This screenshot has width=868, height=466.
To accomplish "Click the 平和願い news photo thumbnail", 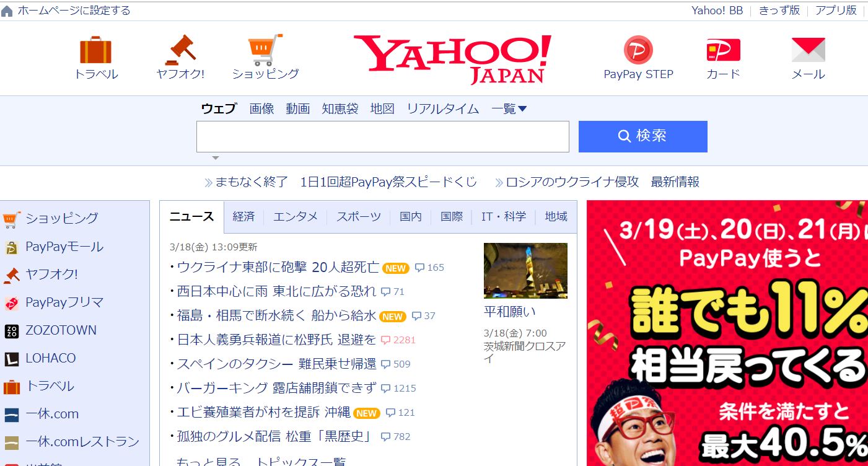I will 525,271.
